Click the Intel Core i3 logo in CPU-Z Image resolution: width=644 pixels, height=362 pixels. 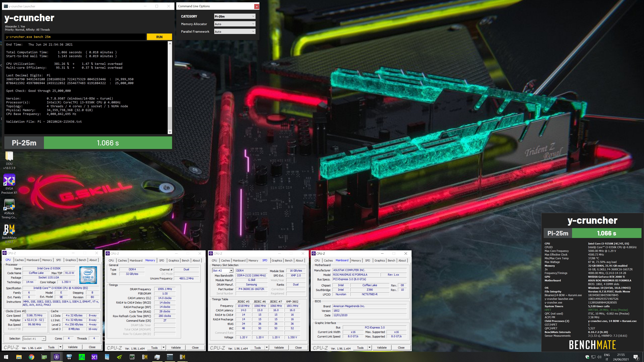click(x=88, y=275)
